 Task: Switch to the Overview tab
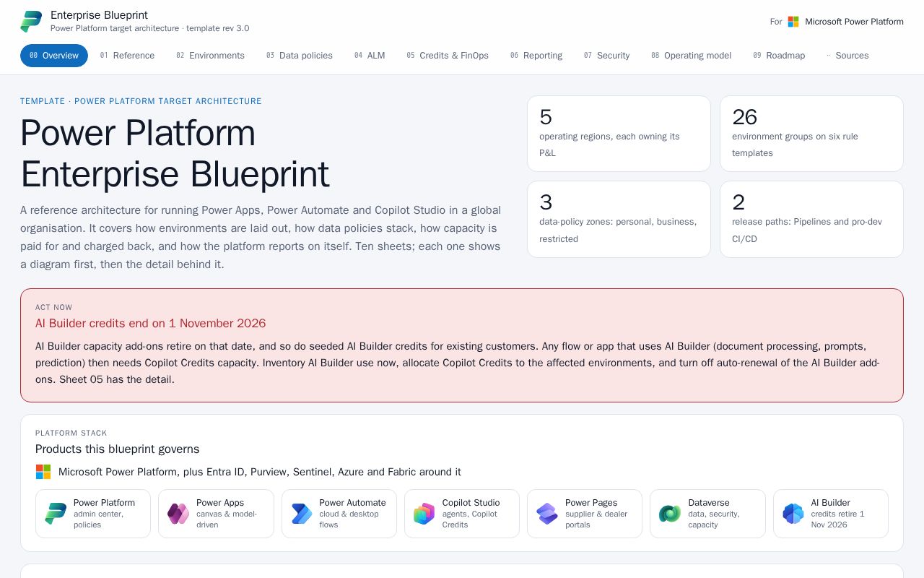pos(54,56)
